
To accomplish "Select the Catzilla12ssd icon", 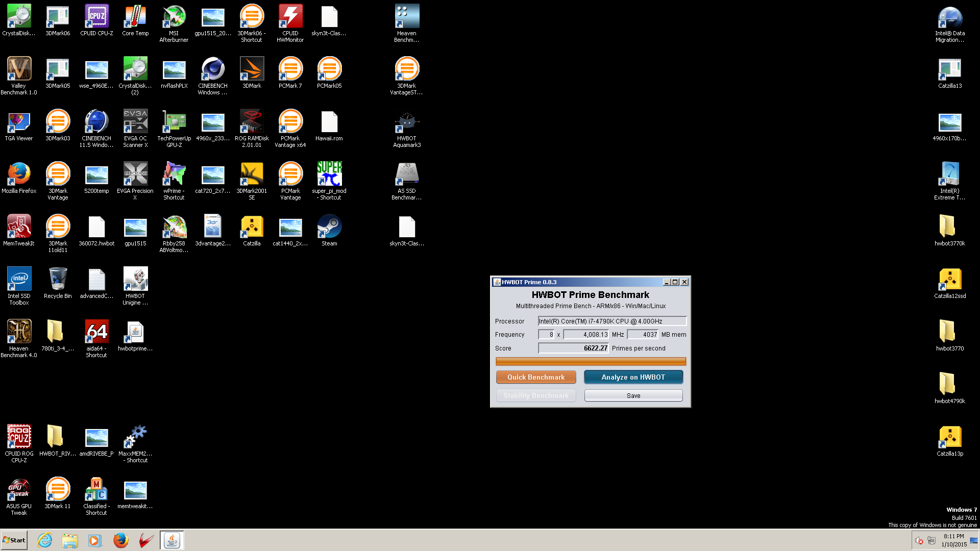I will coord(950,283).
